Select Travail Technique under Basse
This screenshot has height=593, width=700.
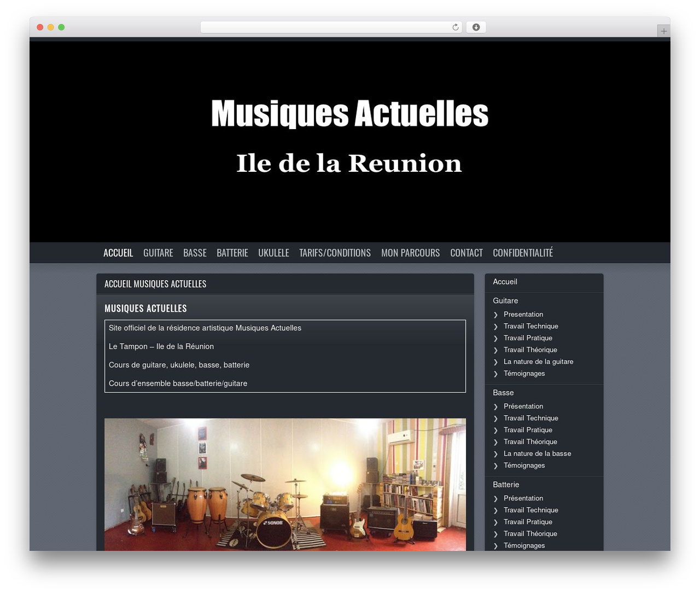531,418
